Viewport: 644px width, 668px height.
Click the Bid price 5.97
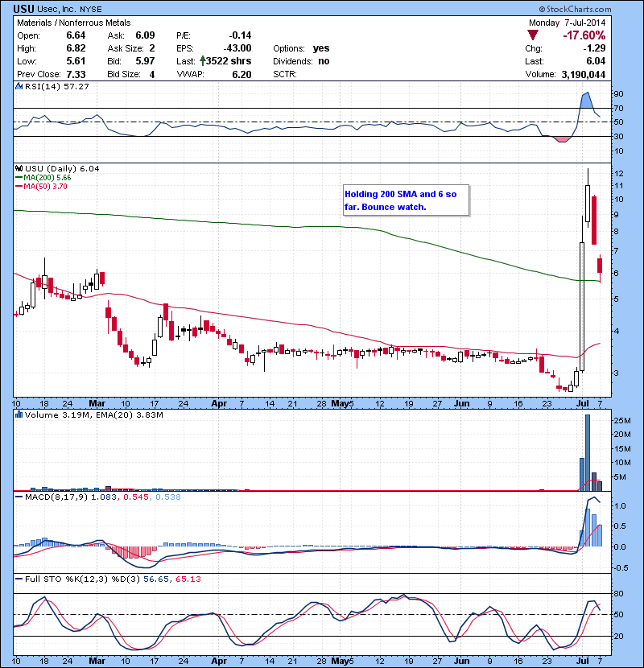[x=145, y=61]
